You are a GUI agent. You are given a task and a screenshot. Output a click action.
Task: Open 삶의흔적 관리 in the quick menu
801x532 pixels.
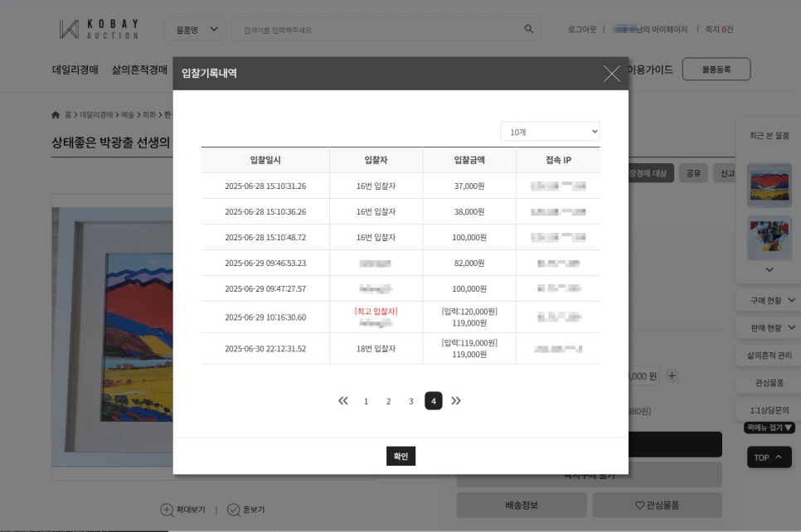click(x=769, y=355)
